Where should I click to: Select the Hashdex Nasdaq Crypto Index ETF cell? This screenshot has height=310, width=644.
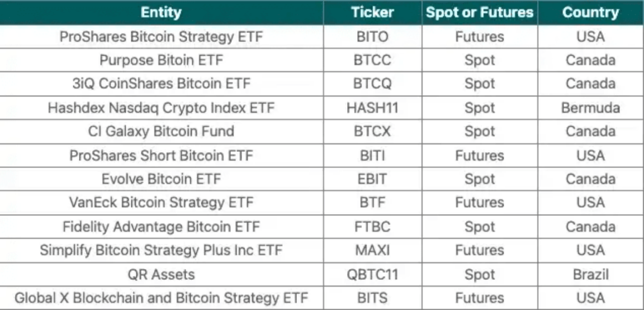pos(162,108)
